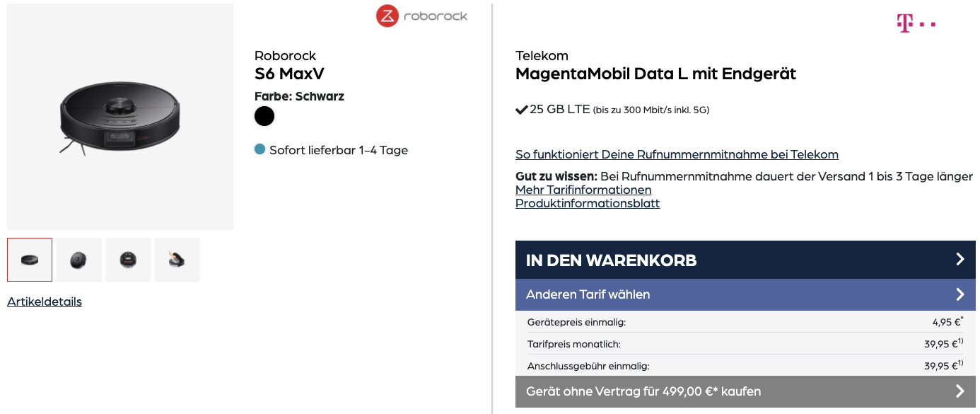Open the Rufnummernmitnahme bei Telekom link
The height and width of the screenshot is (414, 980).
(677, 154)
